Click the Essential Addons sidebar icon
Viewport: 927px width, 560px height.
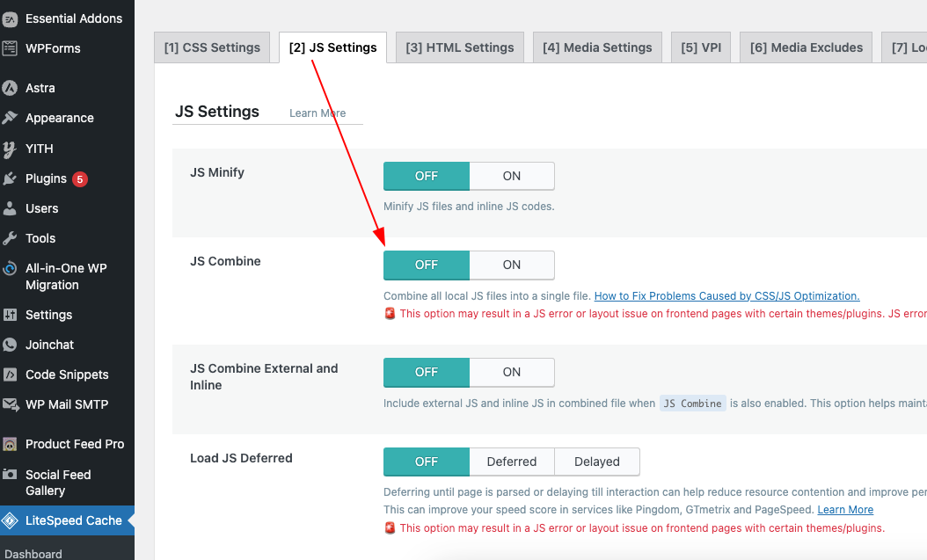click(x=10, y=19)
